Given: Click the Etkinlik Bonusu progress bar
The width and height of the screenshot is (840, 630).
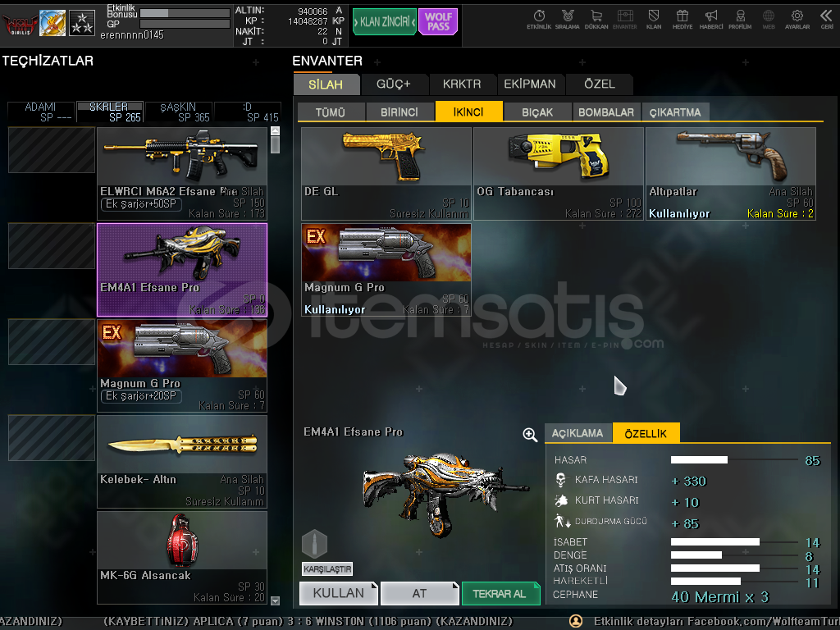Looking at the screenshot, I should (185, 13).
